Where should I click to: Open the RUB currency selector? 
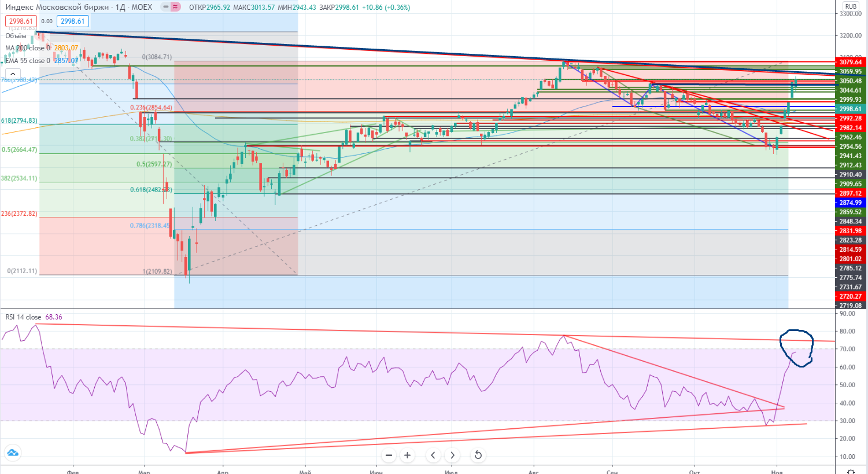[850, 6]
